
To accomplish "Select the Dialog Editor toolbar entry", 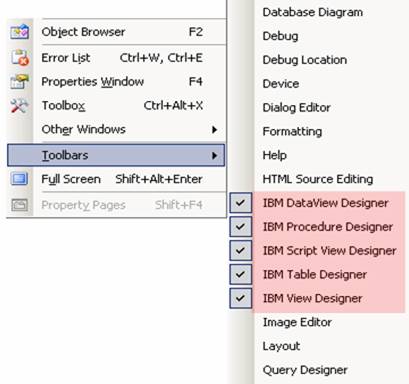I will coord(296,108).
